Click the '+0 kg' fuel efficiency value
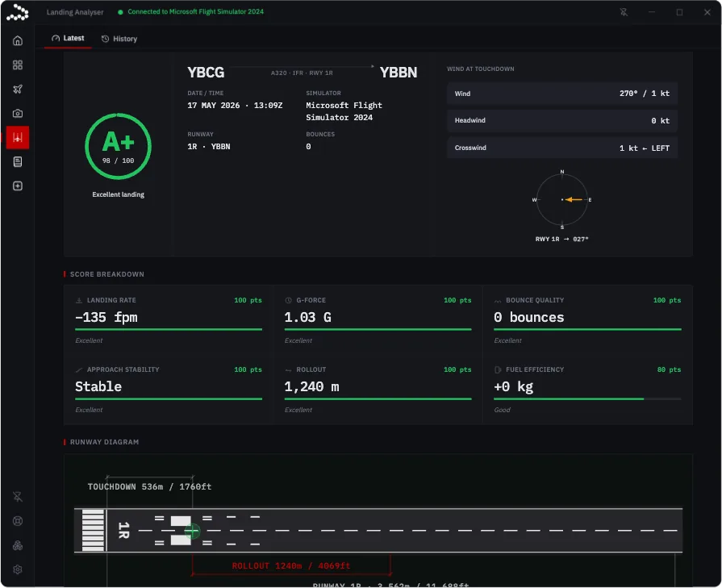Image resolution: width=722 pixels, height=588 pixels. coord(513,387)
